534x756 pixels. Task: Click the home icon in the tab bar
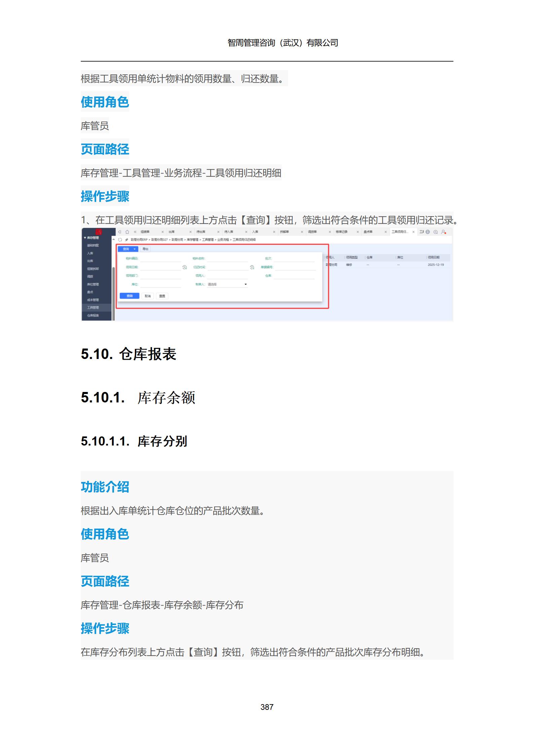point(127,232)
